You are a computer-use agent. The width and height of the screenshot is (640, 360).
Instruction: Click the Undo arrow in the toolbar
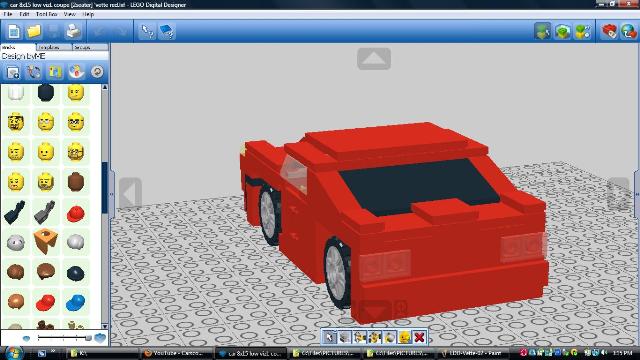pyautogui.click(x=99, y=31)
